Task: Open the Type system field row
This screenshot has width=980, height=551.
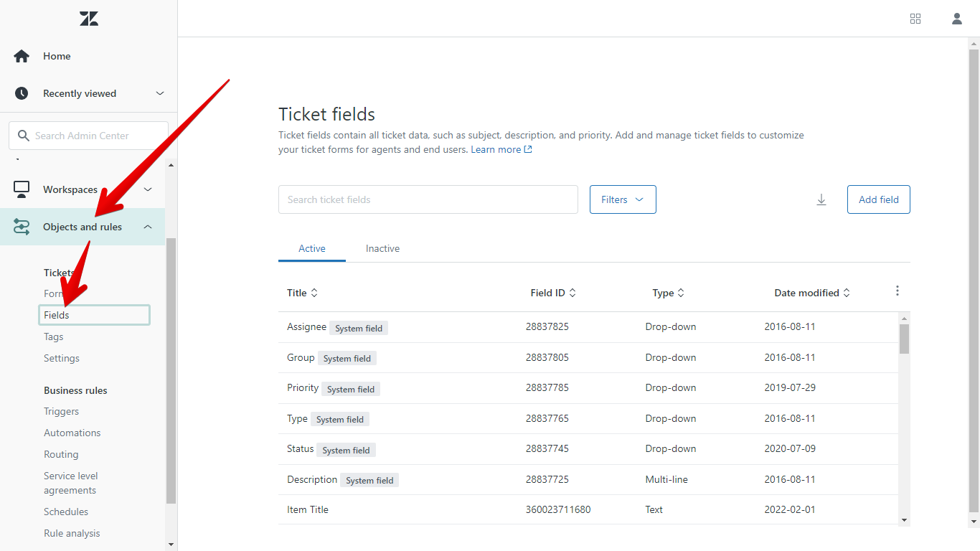Action: pos(588,418)
